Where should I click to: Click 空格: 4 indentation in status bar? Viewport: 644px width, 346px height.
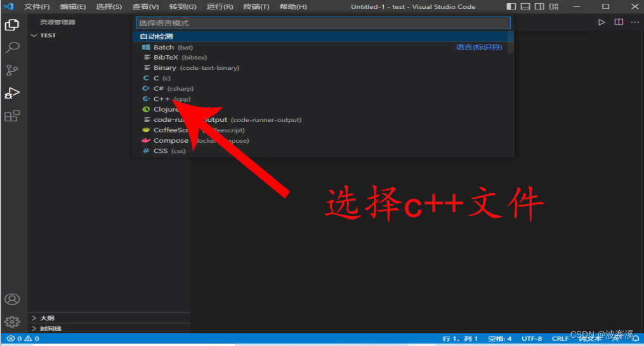point(499,338)
